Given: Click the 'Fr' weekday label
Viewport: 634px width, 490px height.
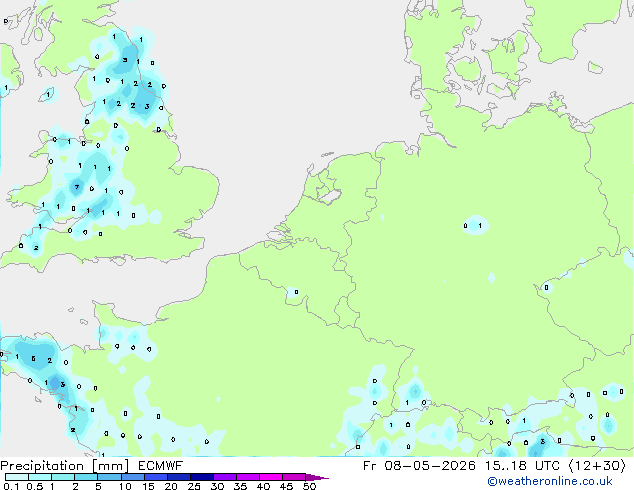Looking at the screenshot, I should 370,466.
